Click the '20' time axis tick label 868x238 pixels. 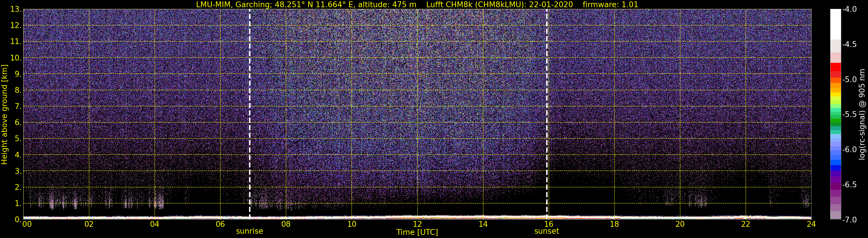680,224
